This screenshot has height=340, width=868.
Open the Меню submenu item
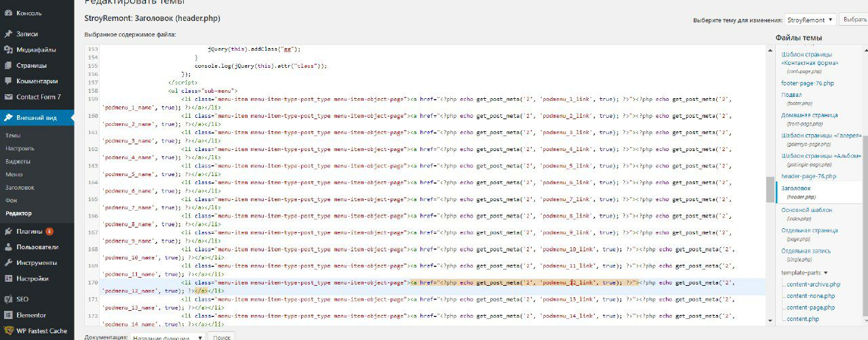pyautogui.click(x=14, y=174)
